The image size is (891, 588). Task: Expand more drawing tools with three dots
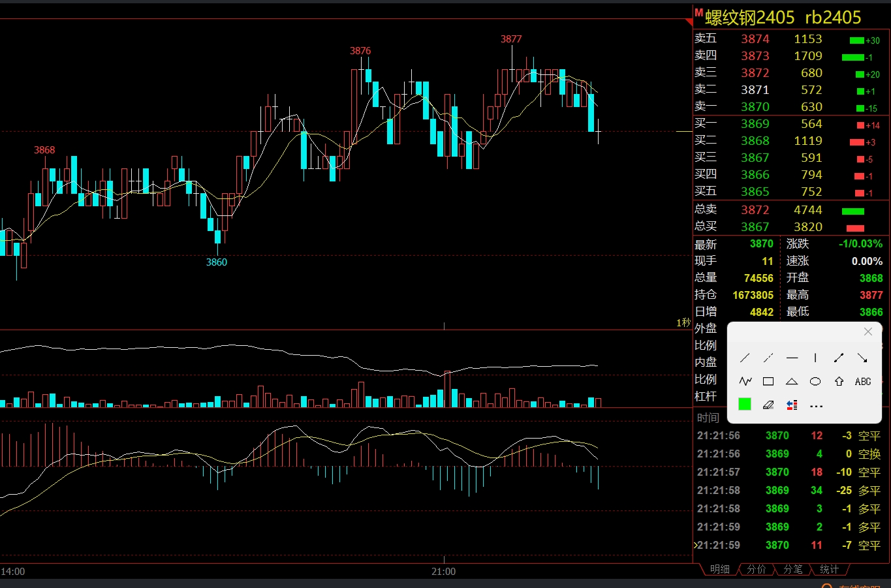point(816,406)
